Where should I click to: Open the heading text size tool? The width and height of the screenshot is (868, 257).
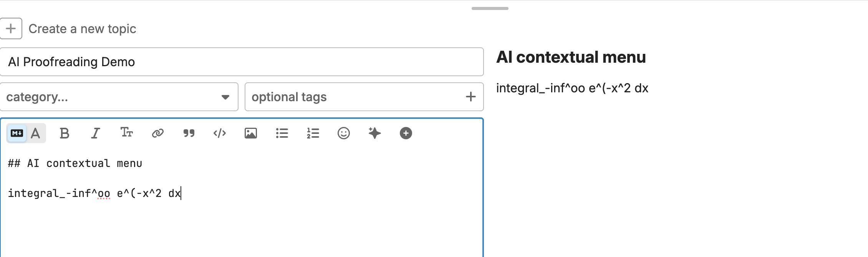126,133
